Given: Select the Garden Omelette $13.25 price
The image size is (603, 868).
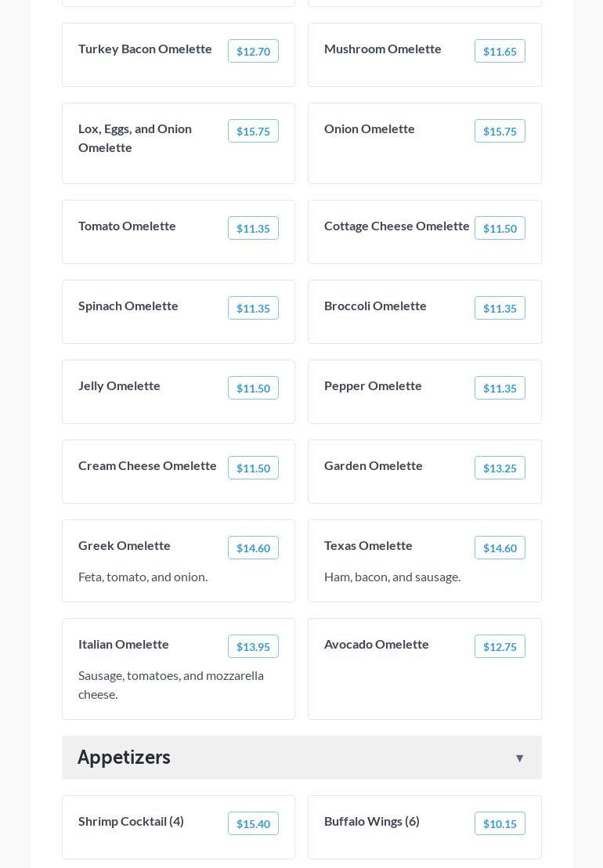Looking at the screenshot, I should coord(500,468).
